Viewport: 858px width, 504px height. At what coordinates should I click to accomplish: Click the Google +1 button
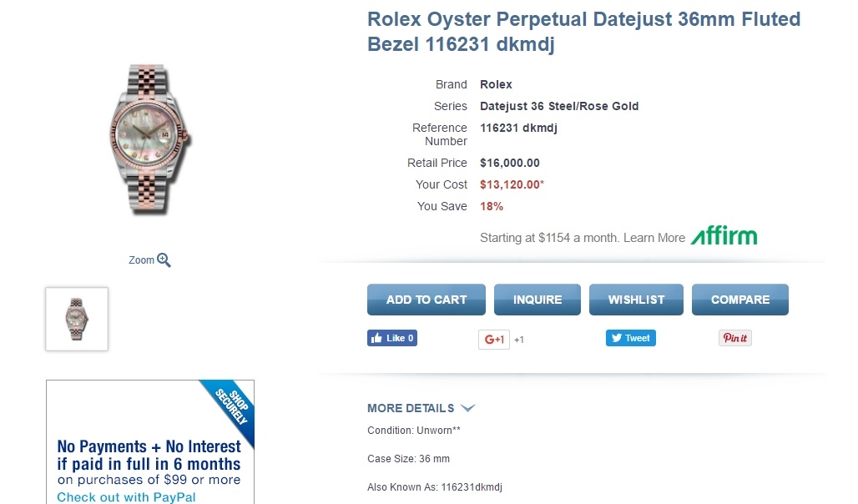point(494,340)
